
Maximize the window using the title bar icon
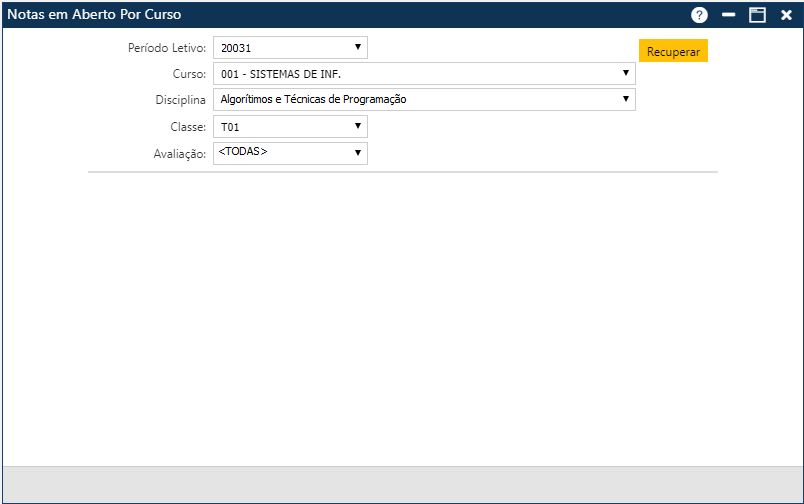(758, 15)
